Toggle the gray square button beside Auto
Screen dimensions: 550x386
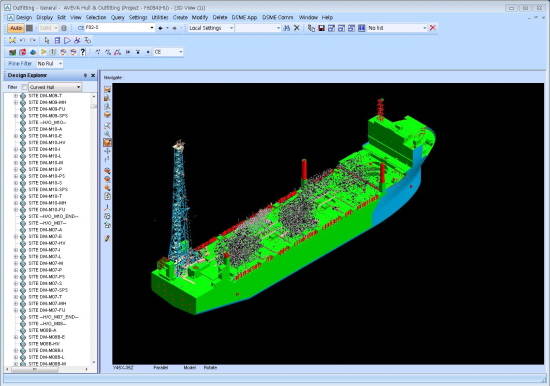29,28
